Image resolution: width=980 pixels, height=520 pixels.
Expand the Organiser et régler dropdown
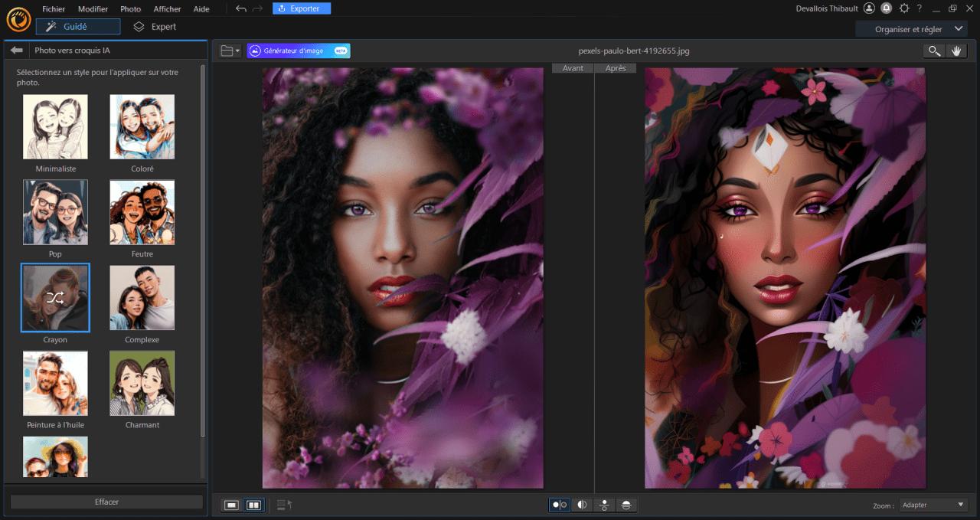pos(911,29)
